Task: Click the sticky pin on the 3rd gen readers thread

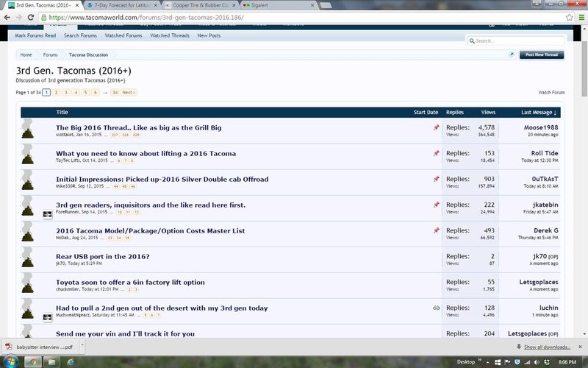Action: pyautogui.click(x=436, y=205)
